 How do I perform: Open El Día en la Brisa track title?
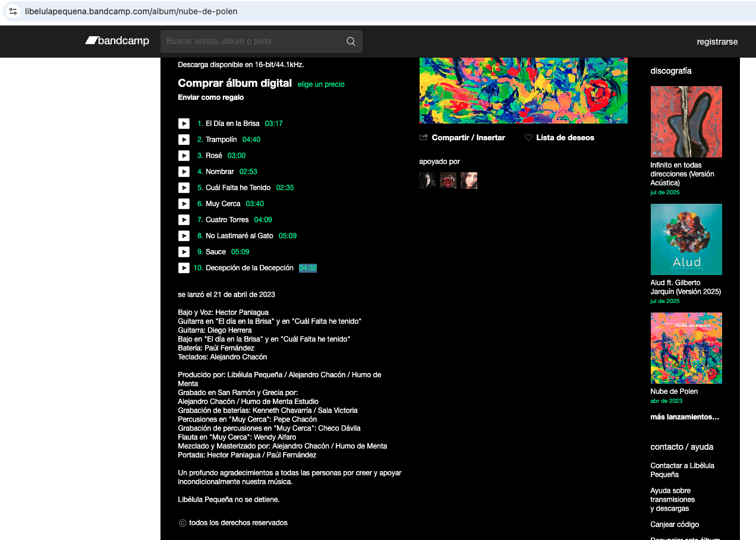coord(232,124)
